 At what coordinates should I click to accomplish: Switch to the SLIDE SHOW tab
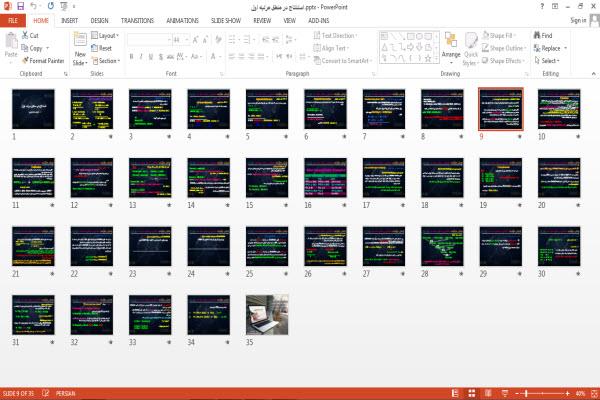click(226, 20)
